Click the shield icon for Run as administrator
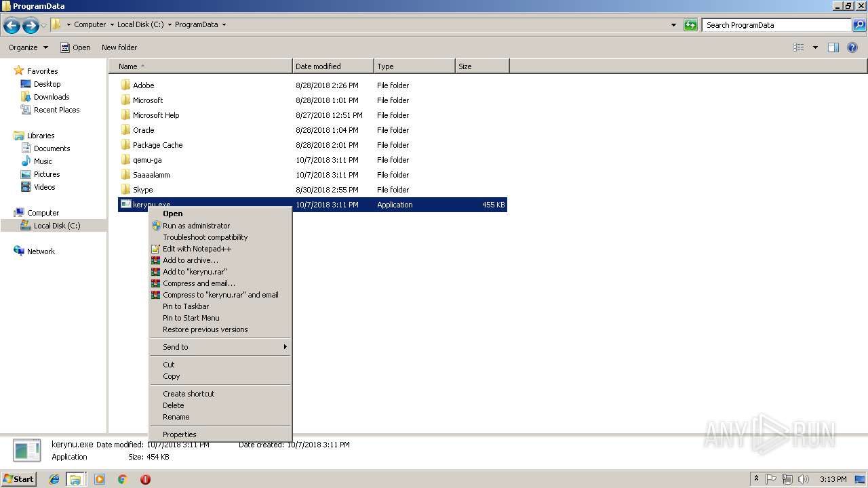868x488 pixels. [x=156, y=226]
